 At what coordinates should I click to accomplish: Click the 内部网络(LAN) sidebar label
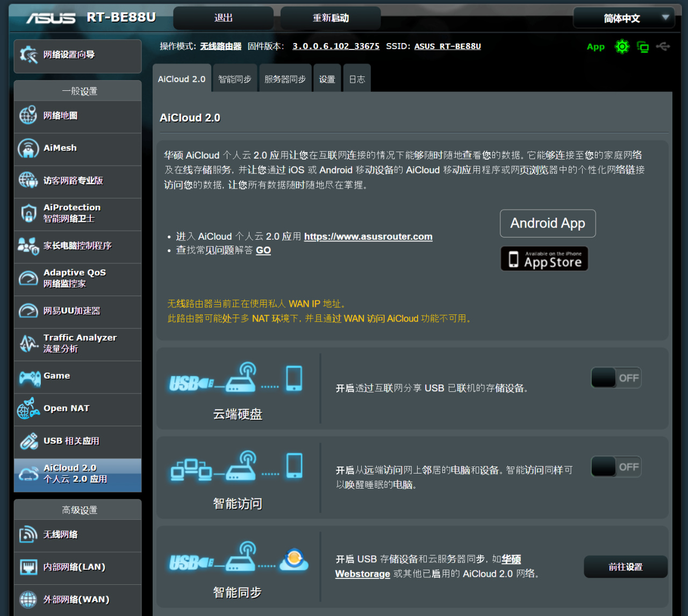[x=74, y=567]
